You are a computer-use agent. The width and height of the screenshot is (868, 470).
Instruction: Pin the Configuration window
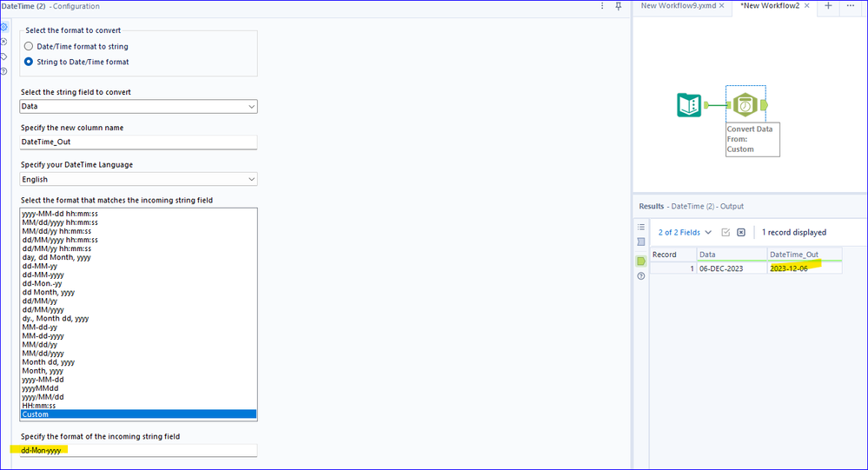pyautogui.click(x=619, y=6)
